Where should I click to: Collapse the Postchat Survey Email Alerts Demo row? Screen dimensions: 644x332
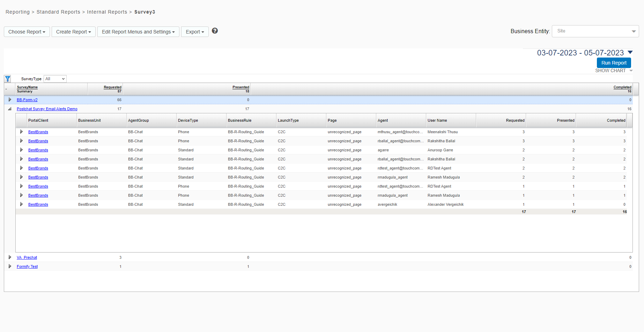coord(10,109)
